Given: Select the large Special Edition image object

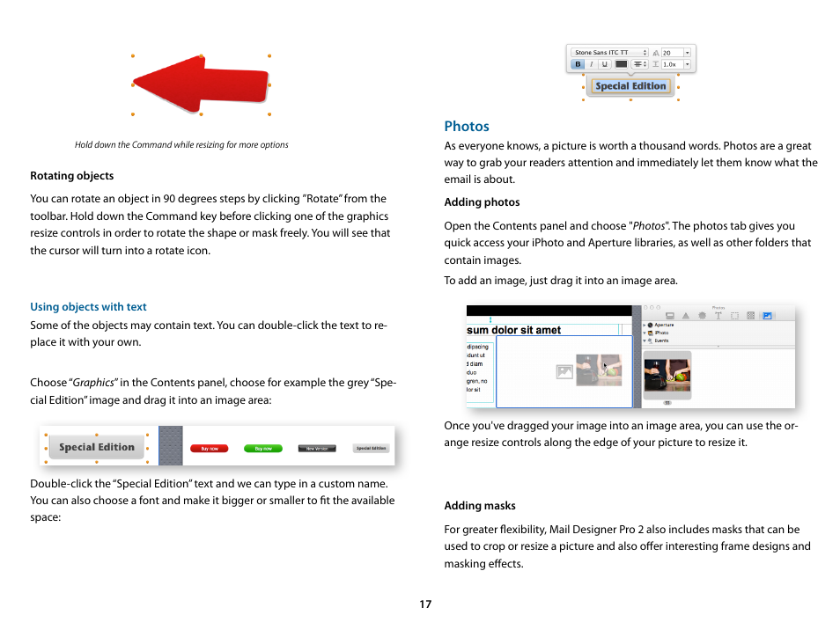Looking at the screenshot, I should tap(97, 447).
